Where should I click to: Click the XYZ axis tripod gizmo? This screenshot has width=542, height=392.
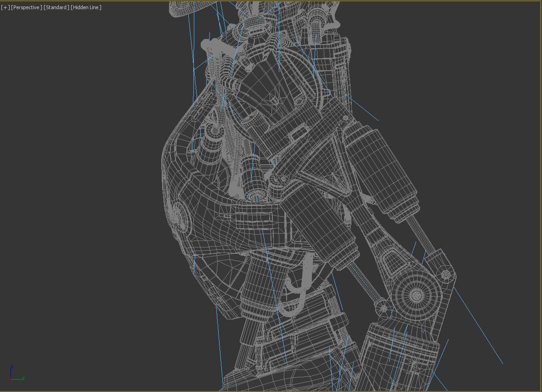pos(17,373)
